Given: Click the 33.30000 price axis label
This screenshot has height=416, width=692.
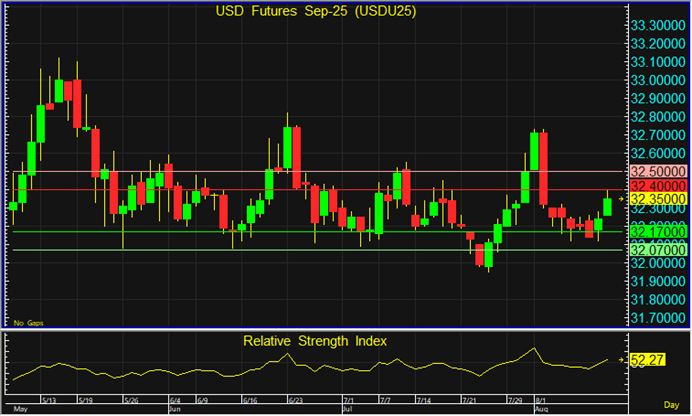Looking at the screenshot, I should point(656,24).
